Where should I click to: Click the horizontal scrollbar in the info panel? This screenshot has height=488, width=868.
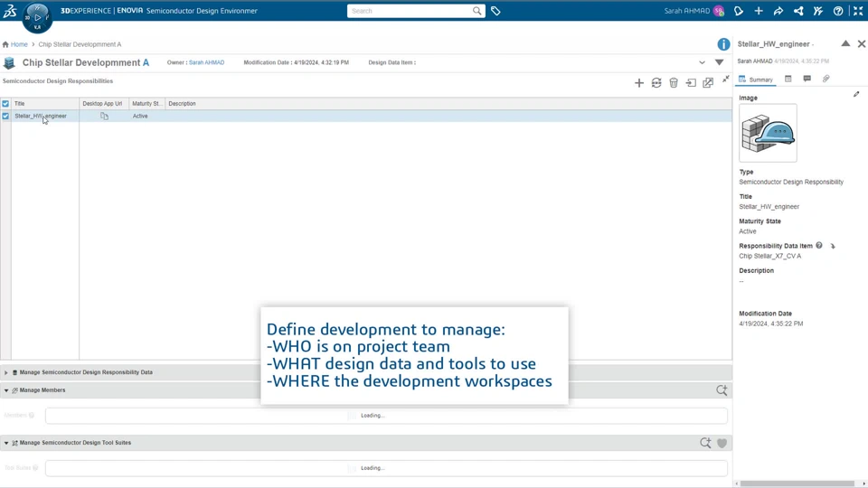point(797,483)
